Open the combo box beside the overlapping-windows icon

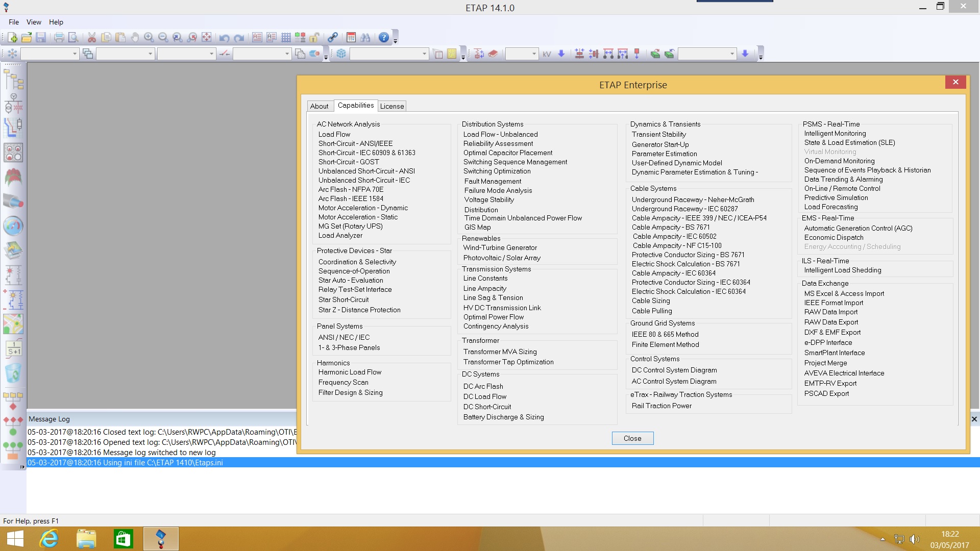point(125,54)
